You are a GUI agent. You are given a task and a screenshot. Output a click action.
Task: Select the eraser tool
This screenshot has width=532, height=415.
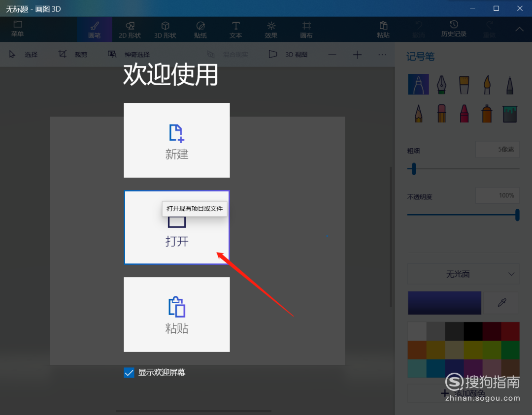[441, 113]
